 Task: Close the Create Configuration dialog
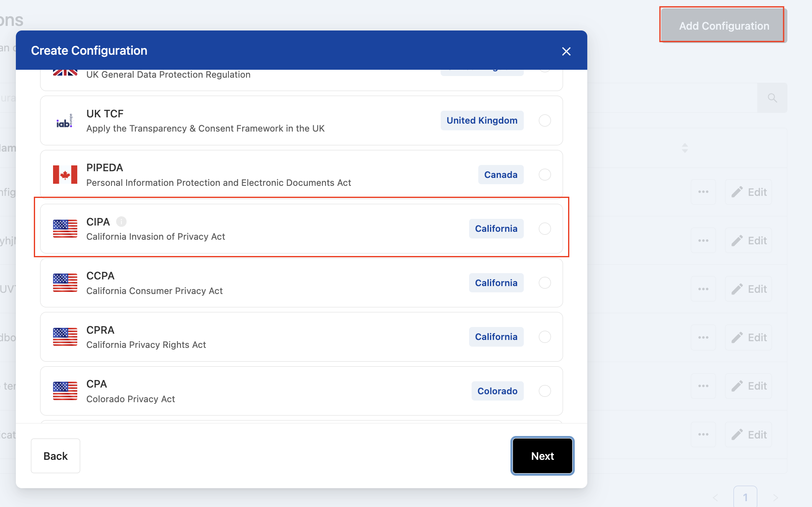(x=566, y=51)
